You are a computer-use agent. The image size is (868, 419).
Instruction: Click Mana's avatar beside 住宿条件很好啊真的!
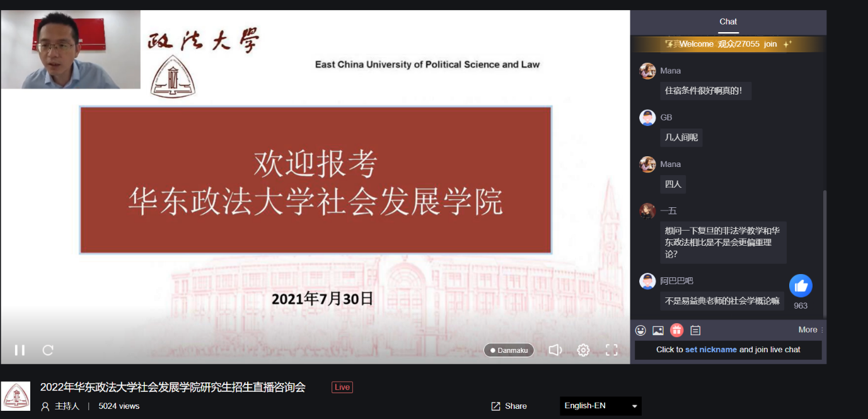(647, 71)
